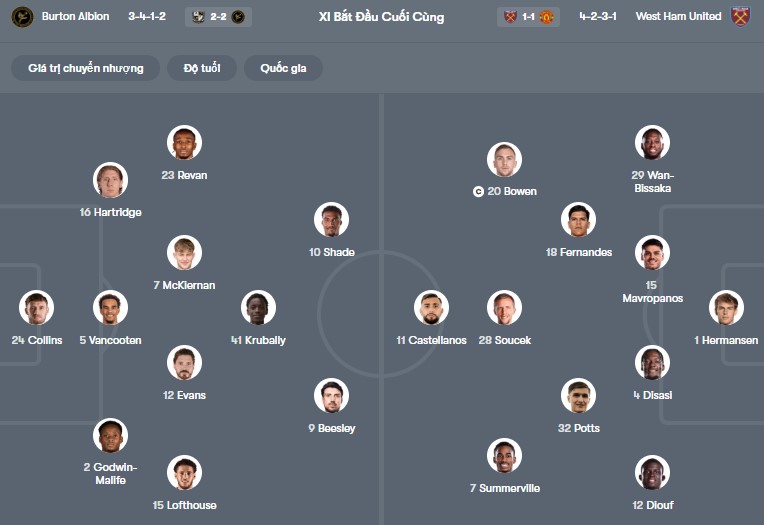Open the Burton Albion team name link

coord(76,17)
